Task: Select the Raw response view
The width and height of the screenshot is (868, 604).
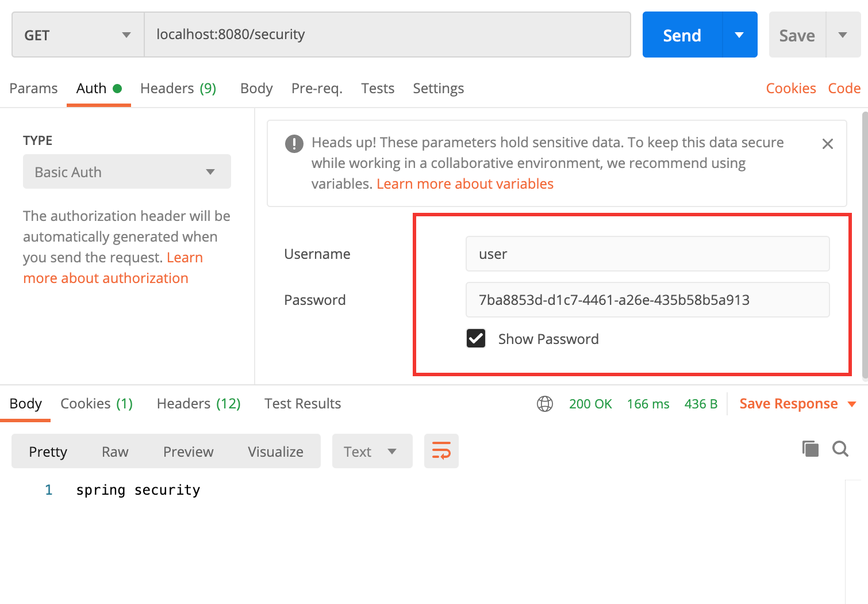Action: tap(115, 452)
